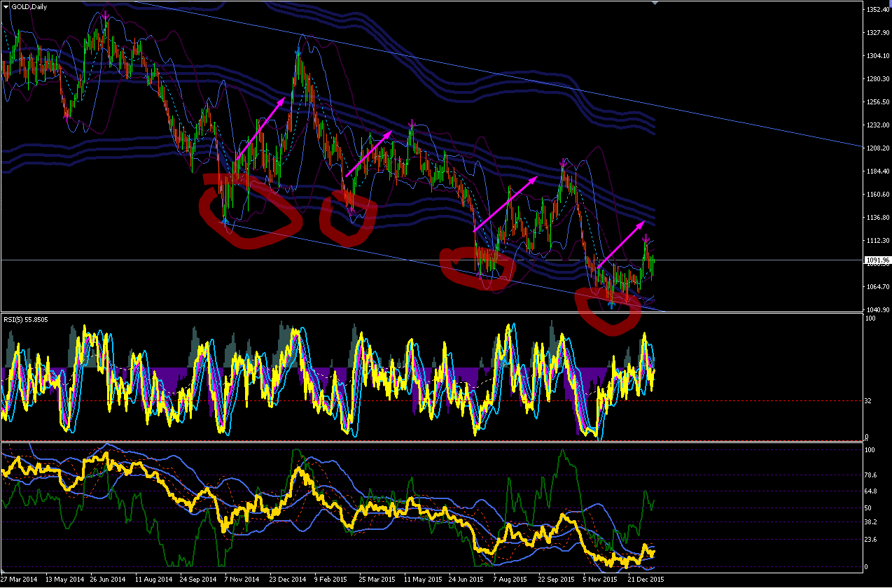Click the 23 Dec 2014 date label
Screen dimensions: 892x588
tap(288, 580)
